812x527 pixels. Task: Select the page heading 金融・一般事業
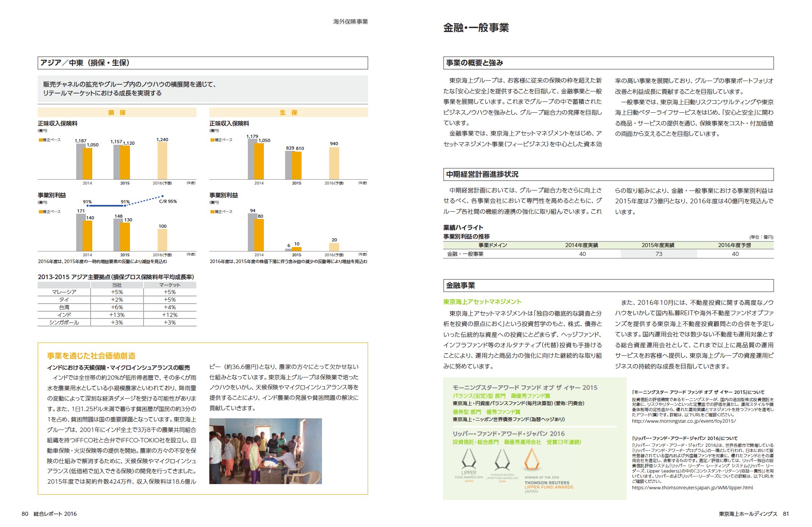coord(476,28)
